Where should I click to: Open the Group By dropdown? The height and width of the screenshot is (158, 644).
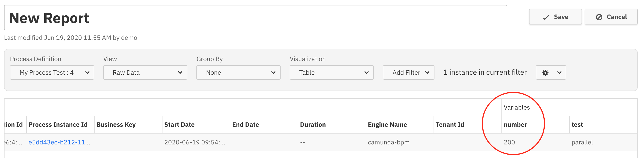click(238, 72)
